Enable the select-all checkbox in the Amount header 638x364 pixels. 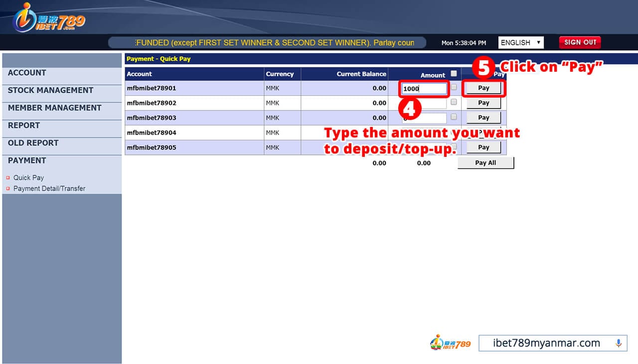(x=454, y=73)
